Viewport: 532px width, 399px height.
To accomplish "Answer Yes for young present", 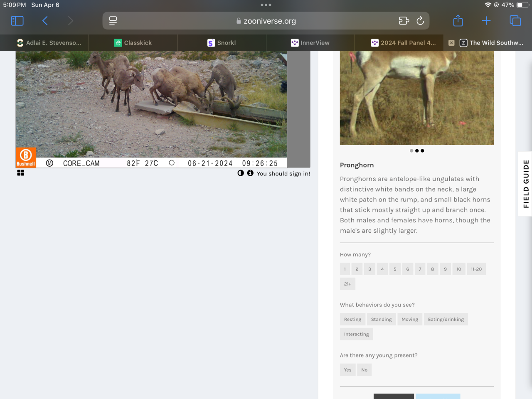I will coord(348,370).
